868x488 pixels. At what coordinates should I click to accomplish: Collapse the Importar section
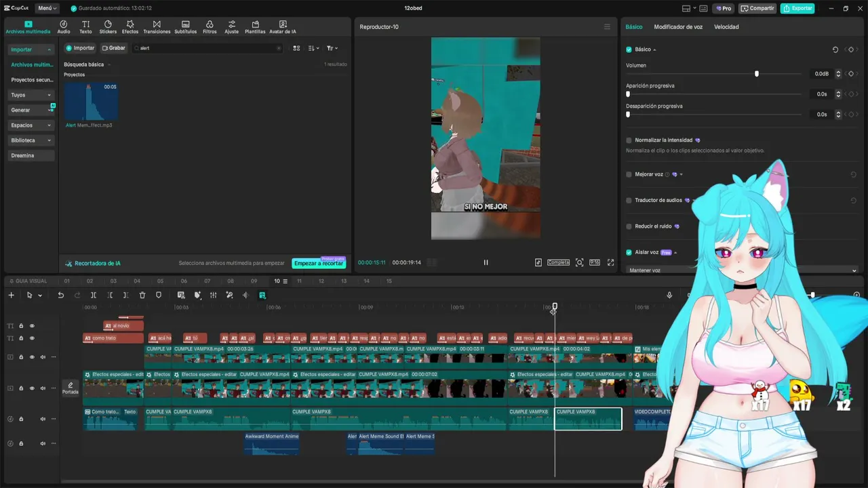(x=31, y=49)
